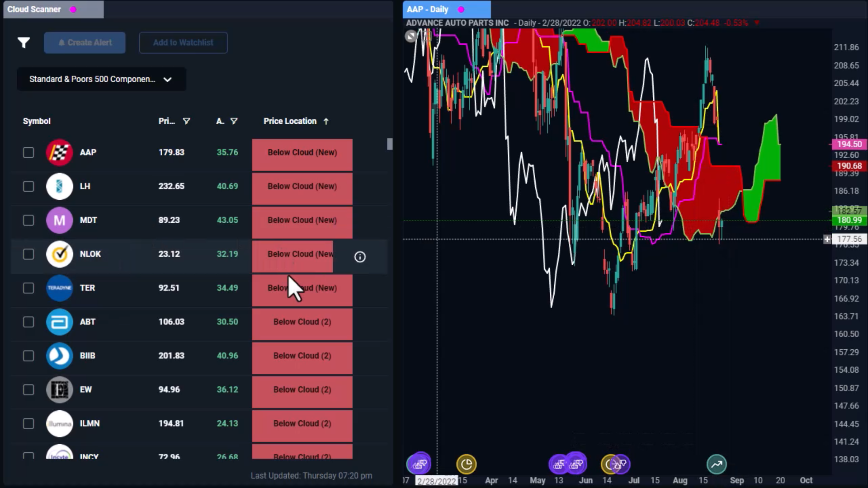868x488 pixels.
Task: Click ADVANCE AUTO PARTS INC chart title
Action: [457, 23]
